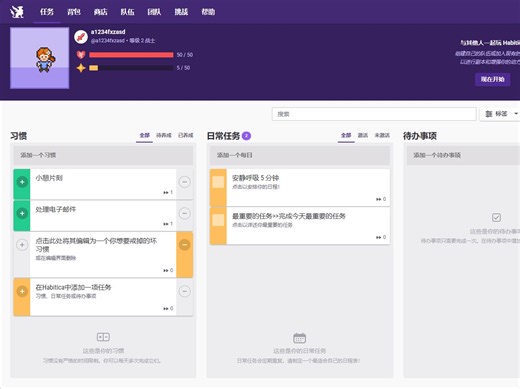Score plus on 小憩片刻 habit
The height and width of the screenshot is (389, 520).
click(x=22, y=182)
